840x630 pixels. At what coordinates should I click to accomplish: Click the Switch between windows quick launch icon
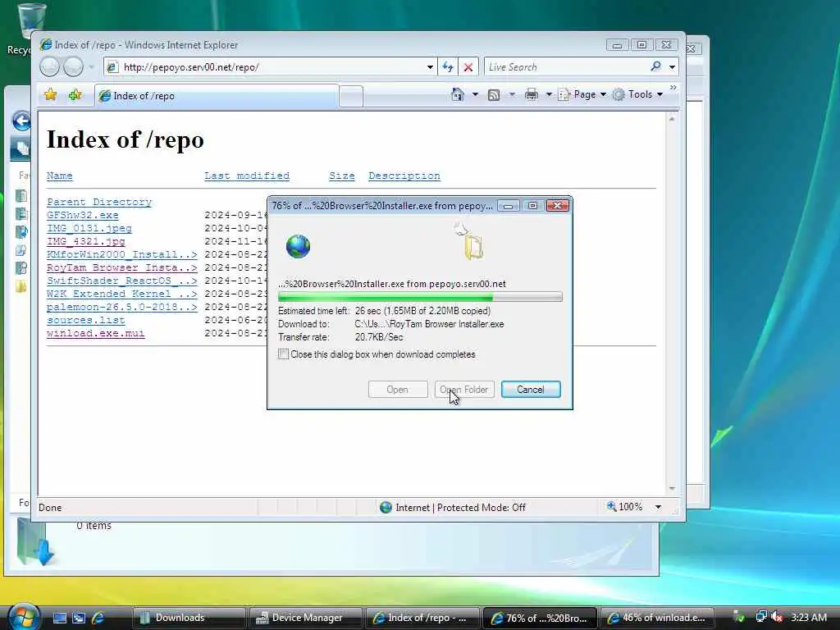79,619
